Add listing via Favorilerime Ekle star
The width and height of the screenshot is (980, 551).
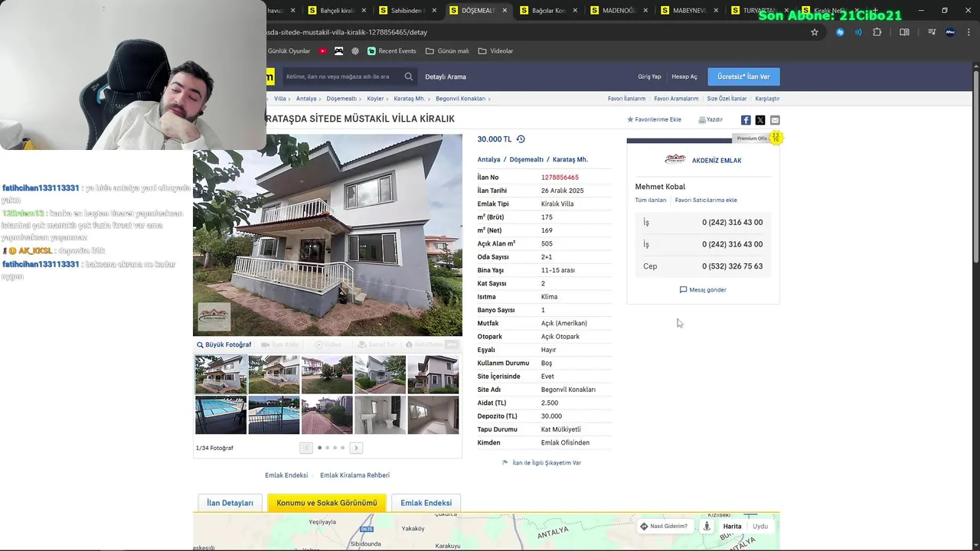point(630,119)
